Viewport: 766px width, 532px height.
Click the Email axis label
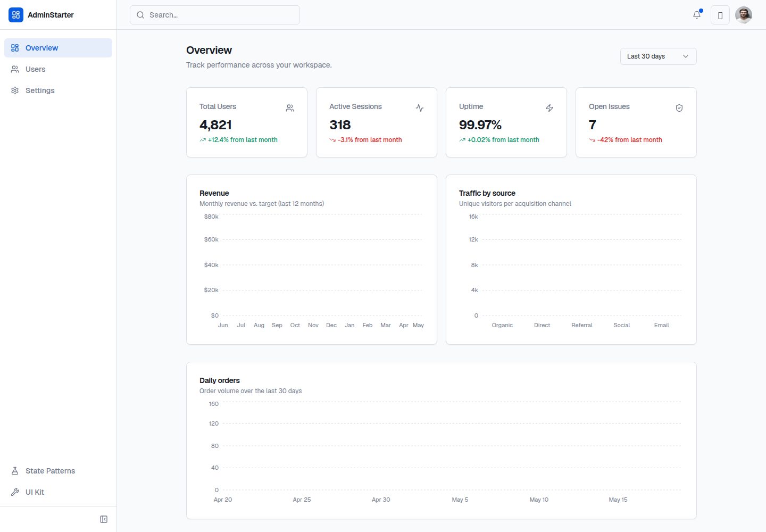[661, 325]
